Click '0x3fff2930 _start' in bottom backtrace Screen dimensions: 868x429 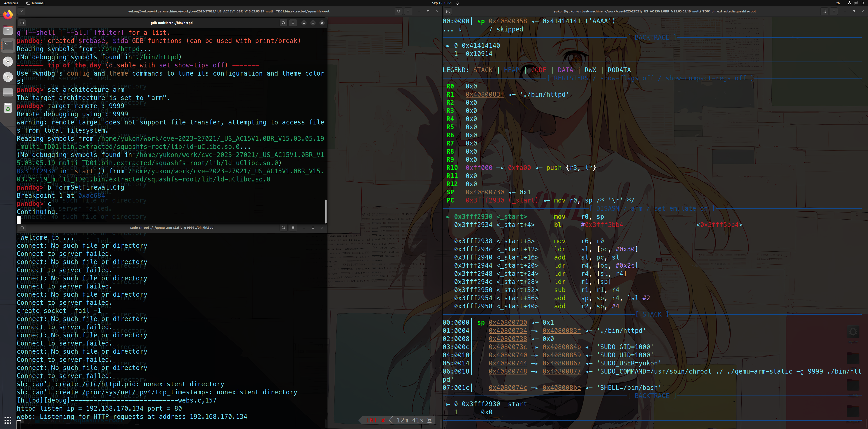(x=494, y=404)
